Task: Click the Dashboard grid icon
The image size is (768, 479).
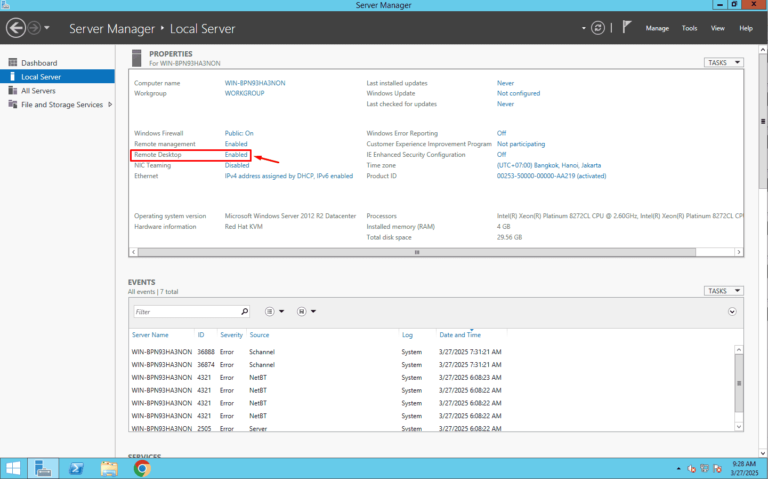Action: [x=13, y=62]
